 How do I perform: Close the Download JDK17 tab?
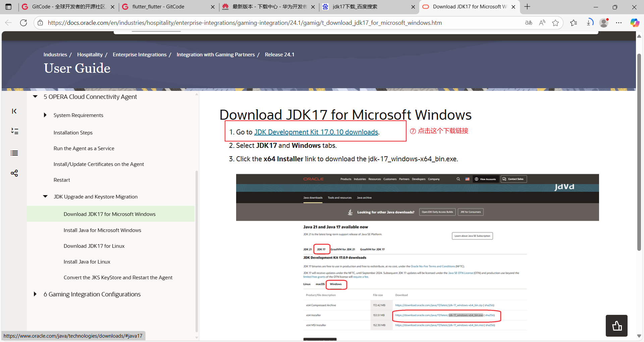(513, 7)
